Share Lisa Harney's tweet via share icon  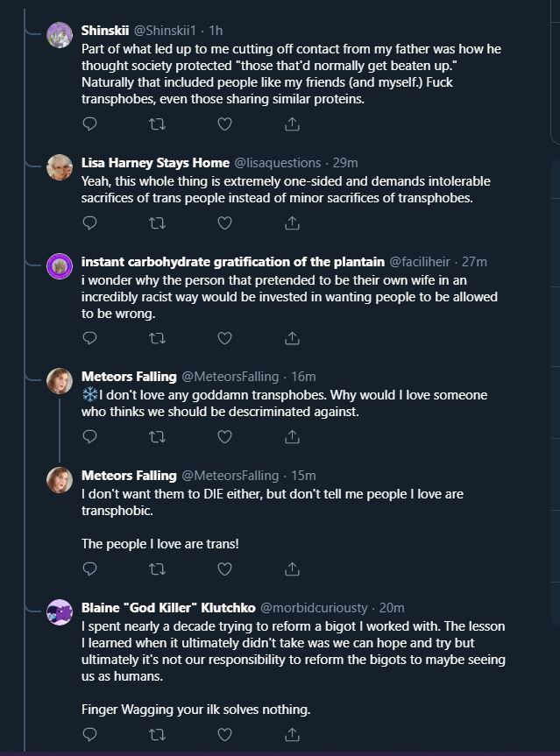pos(292,223)
